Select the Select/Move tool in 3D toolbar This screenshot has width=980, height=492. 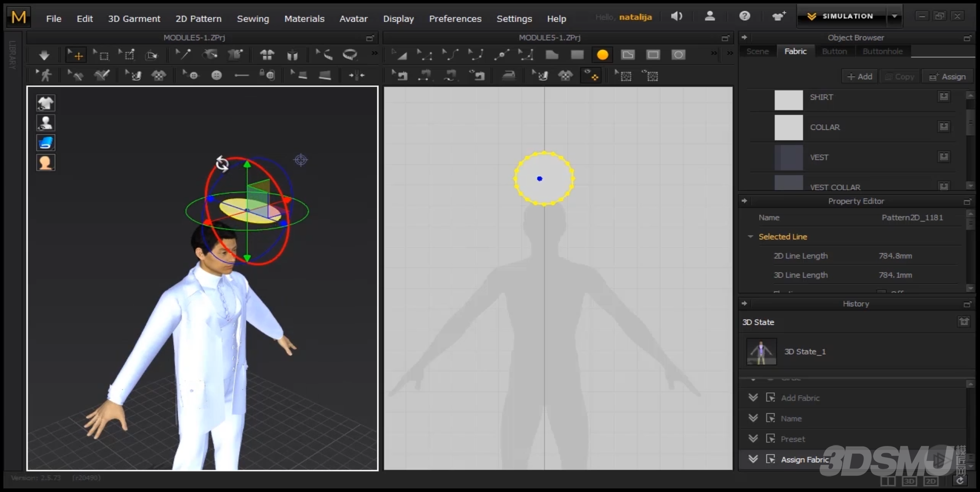click(x=75, y=55)
